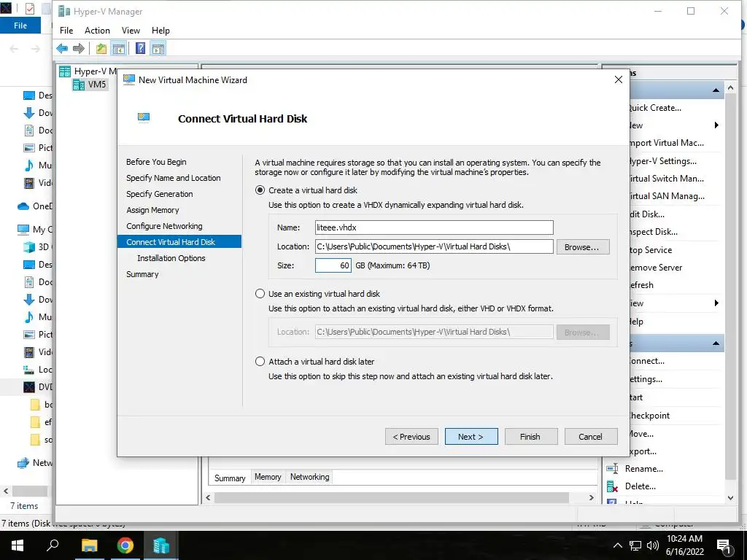Click the Rename action icon
The height and width of the screenshot is (560, 747).
coord(612,469)
